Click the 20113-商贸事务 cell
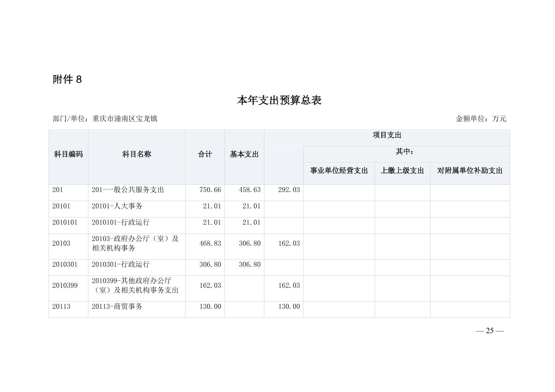 [x=117, y=307]
